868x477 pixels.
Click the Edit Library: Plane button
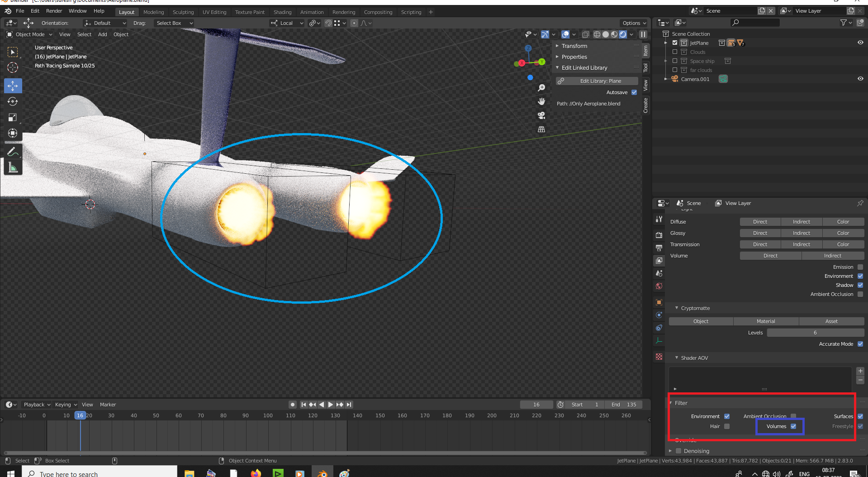click(597, 81)
